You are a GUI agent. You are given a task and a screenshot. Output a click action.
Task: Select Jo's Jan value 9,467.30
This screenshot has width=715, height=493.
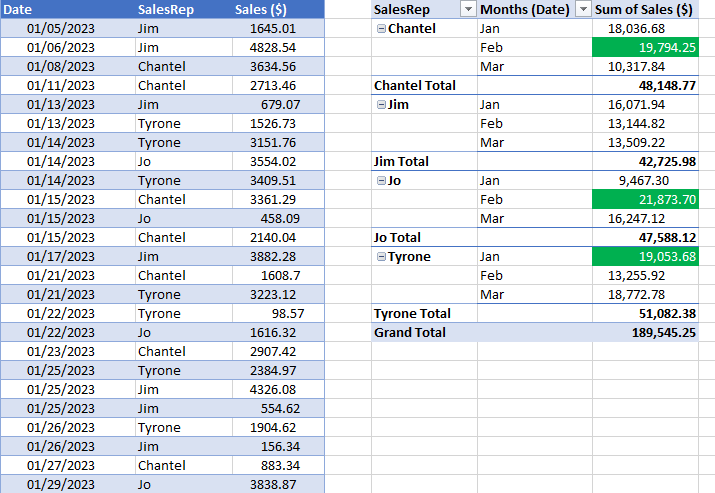645,181
